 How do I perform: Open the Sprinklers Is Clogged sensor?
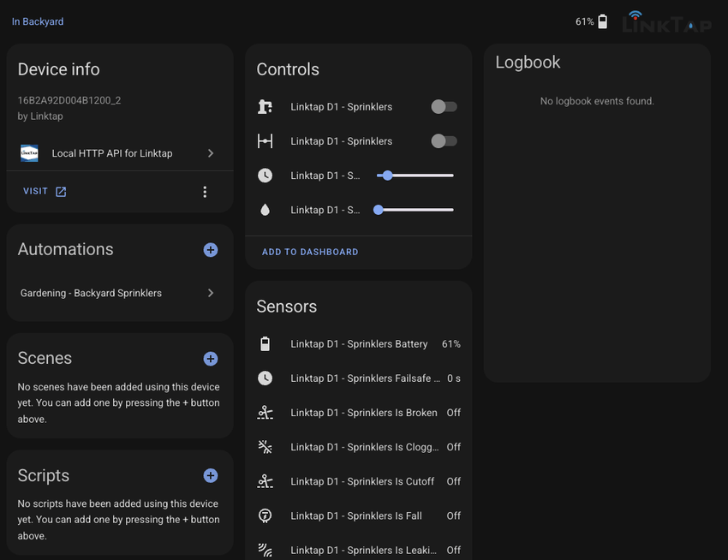[x=358, y=447]
